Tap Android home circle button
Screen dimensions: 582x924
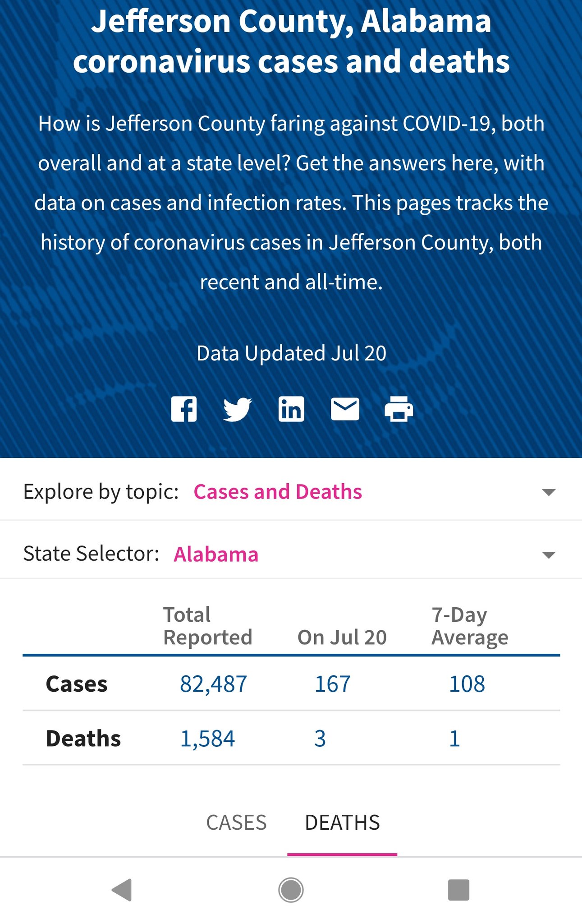tap(291, 890)
